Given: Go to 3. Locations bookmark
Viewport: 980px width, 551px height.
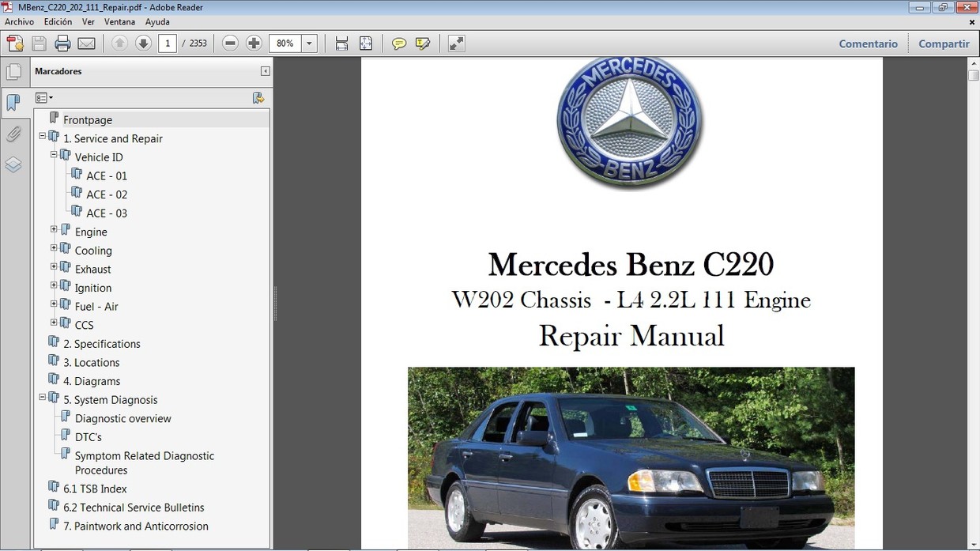Looking at the screenshot, I should [92, 363].
